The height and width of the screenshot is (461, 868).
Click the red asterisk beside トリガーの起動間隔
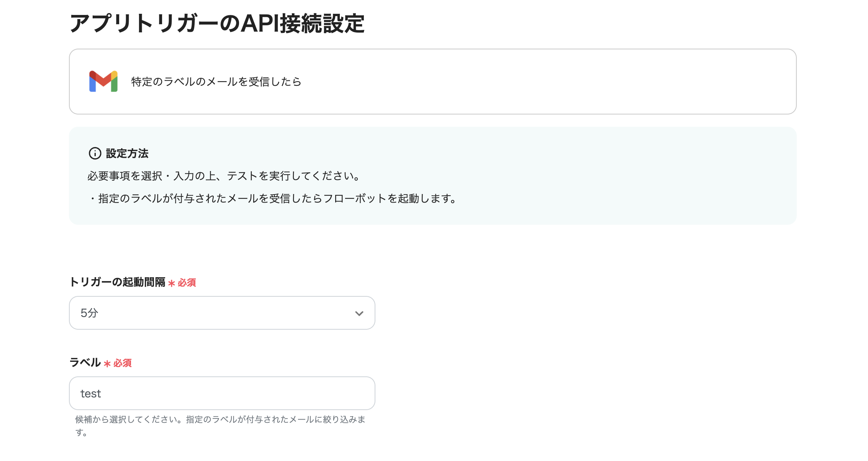[x=172, y=283]
